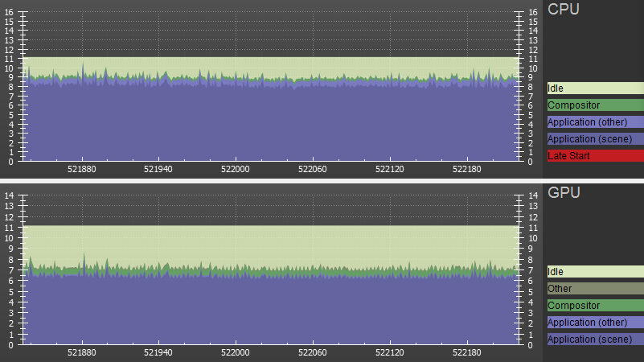Click frame 522000 on the CPU graph axis
Screen dimensions: 644x362
235,170
